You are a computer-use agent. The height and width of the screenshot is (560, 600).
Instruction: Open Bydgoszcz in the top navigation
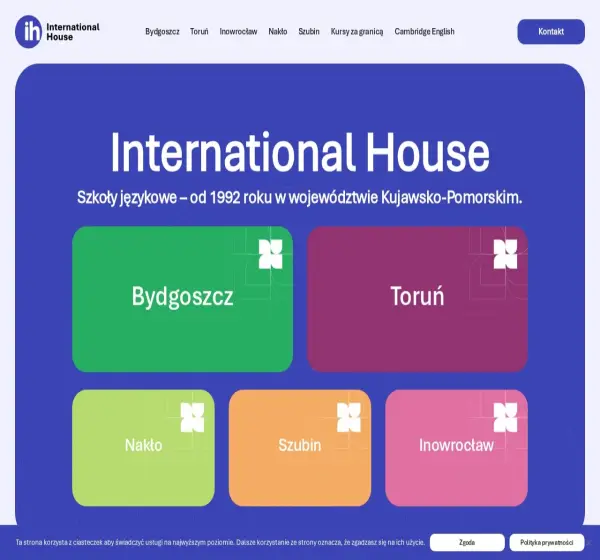pyautogui.click(x=162, y=31)
